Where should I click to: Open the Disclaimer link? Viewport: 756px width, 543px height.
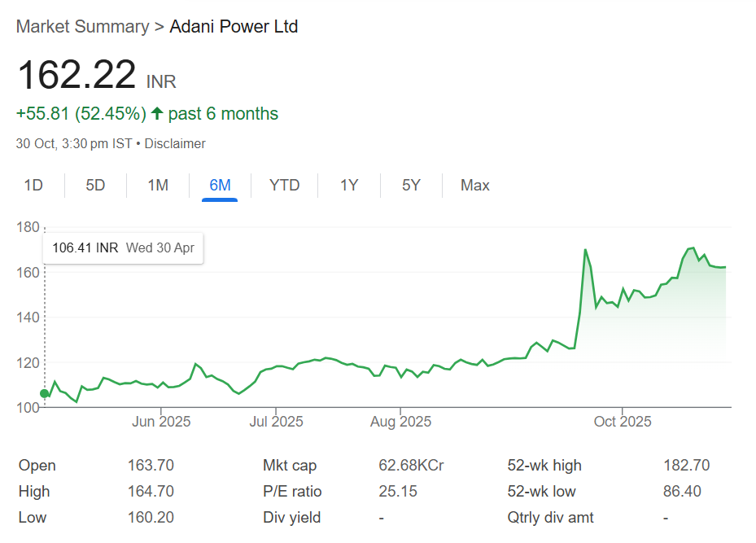[175, 144]
